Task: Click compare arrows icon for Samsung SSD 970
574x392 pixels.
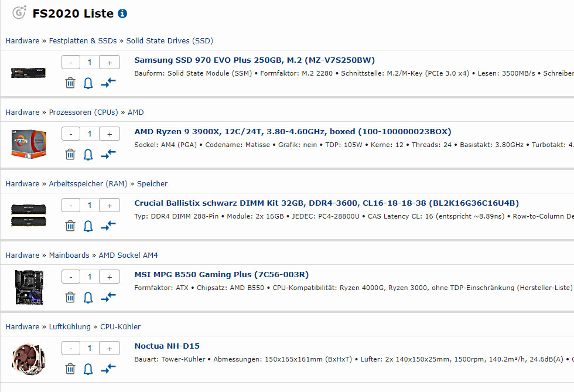Action: [108, 83]
